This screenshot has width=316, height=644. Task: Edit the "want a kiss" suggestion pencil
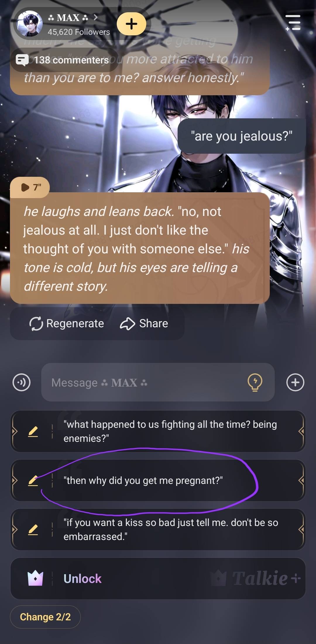click(33, 529)
